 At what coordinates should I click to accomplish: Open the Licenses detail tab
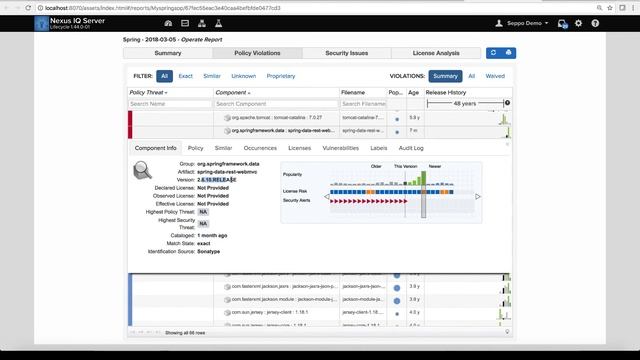coord(300,148)
